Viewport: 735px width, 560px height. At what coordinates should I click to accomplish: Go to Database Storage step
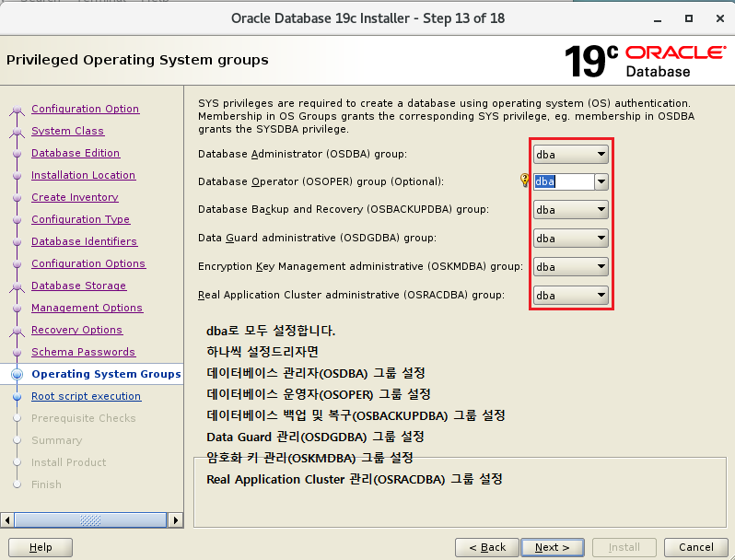[79, 286]
